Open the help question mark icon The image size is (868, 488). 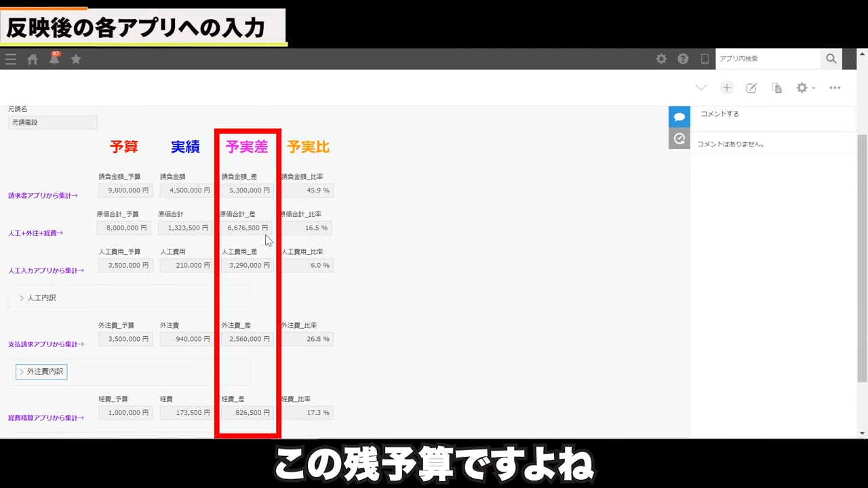tap(683, 59)
